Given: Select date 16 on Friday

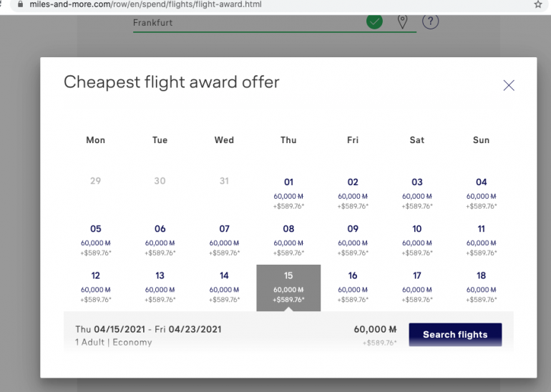Looking at the screenshot, I should tap(353, 287).
